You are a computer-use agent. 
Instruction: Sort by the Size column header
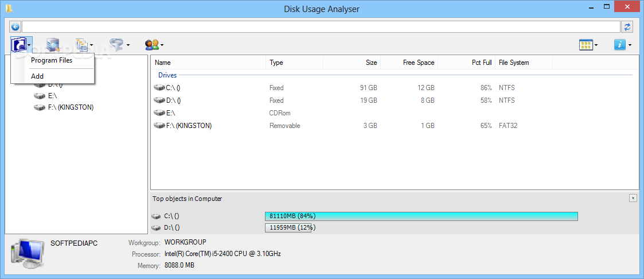[352, 63]
